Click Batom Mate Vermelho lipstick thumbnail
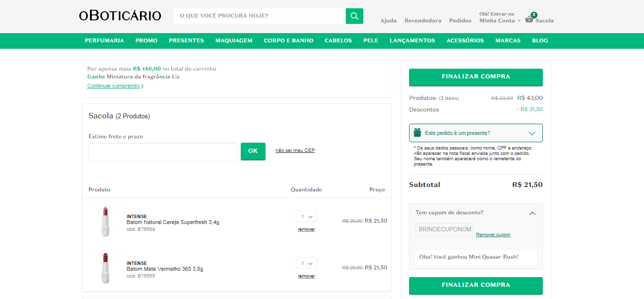 click(x=105, y=268)
